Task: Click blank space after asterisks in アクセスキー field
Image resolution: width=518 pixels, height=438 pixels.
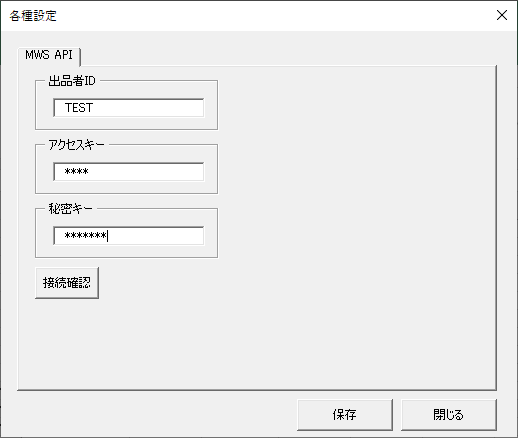Action: 147,172
